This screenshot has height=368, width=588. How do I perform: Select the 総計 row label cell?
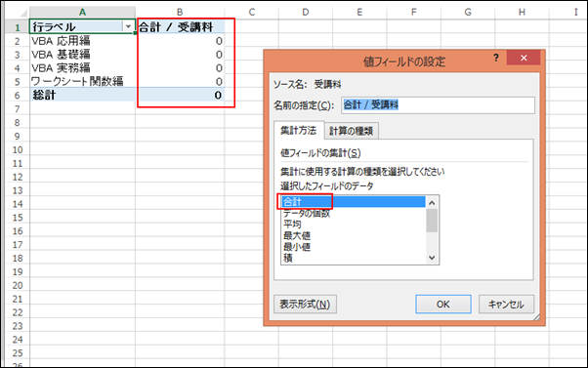point(82,95)
